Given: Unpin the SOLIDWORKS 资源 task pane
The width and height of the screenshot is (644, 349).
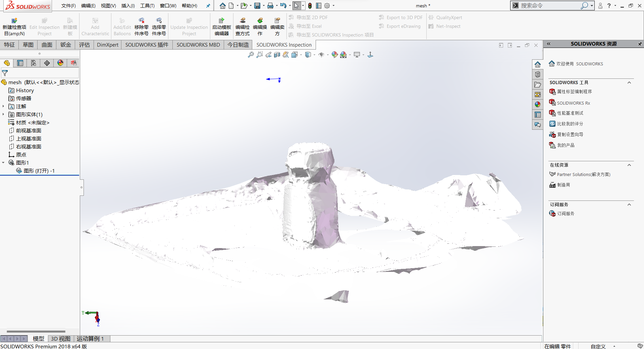Looking at the screenshot, I should [x=640, y=44].
